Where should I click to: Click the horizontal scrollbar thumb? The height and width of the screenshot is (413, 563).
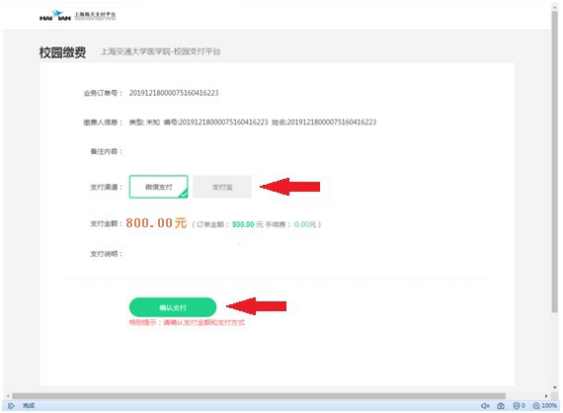[259, 396]
